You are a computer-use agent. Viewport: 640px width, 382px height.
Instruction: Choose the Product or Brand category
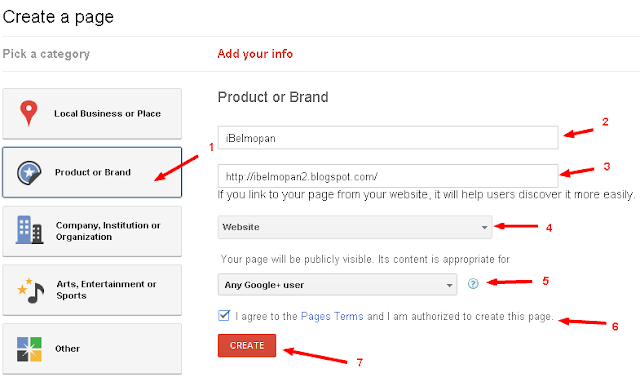click(92, 172)
